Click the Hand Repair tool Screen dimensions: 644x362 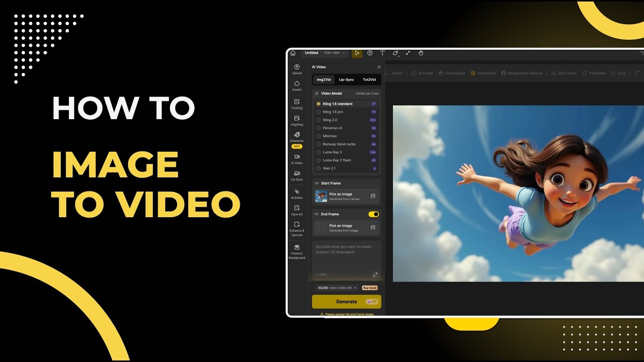pyautogui.click(x=452, y=73)
